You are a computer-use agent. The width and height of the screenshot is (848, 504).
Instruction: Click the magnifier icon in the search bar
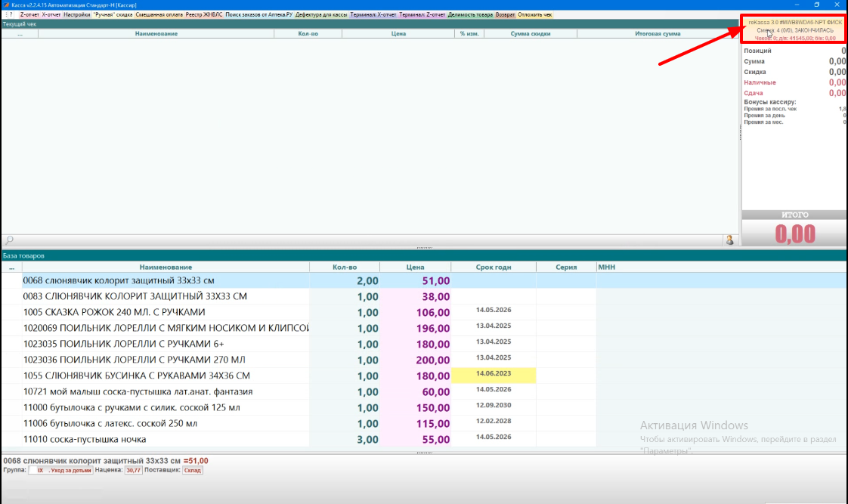tap(9, 240)
